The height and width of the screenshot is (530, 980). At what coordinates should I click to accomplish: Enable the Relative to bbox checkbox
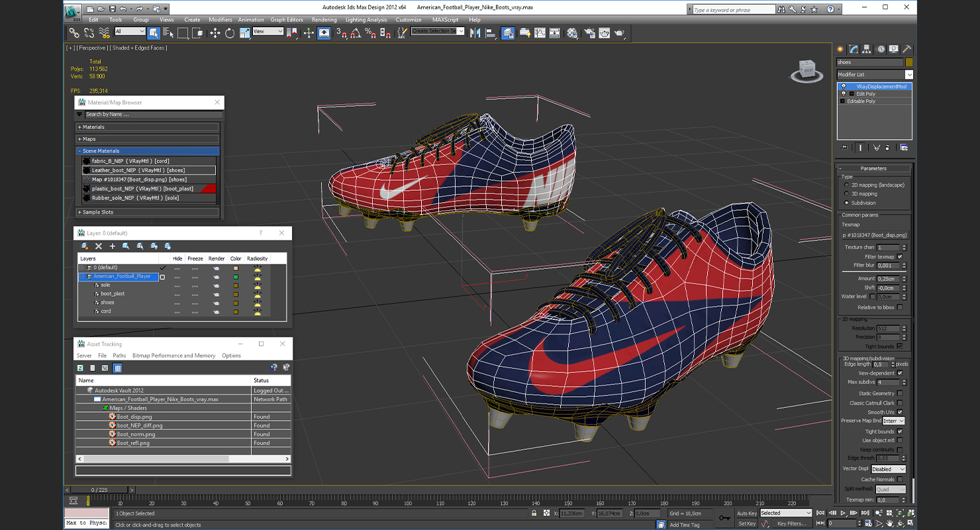tap(899, 307)
